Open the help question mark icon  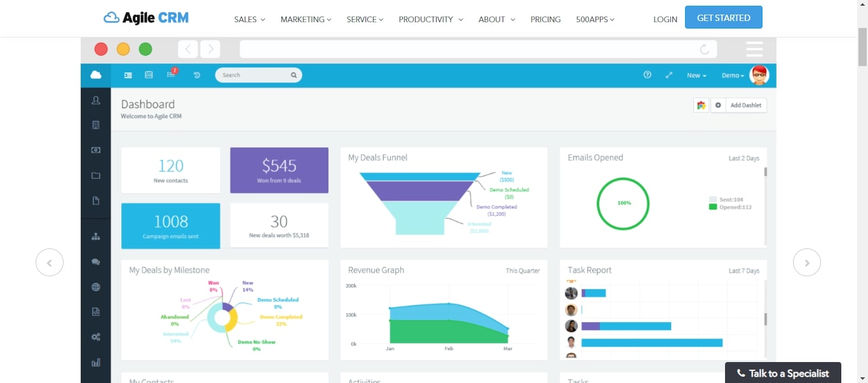tap(648, 75)
